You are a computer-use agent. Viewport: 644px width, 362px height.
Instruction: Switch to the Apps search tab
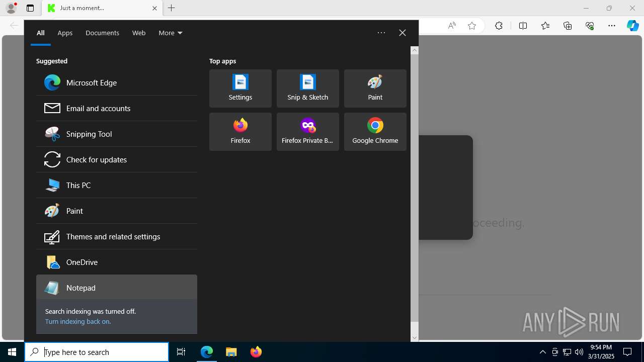[x=65, y=33]
